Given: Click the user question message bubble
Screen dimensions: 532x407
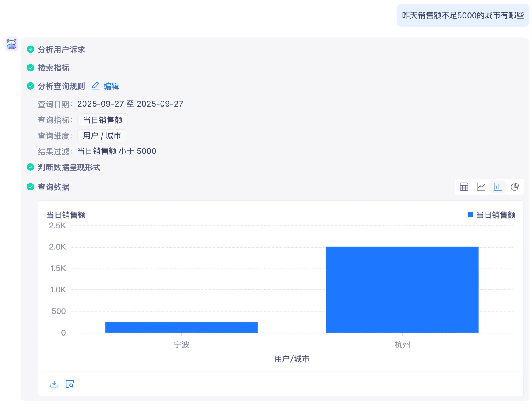Looking at the screenshot, I should [x=463, y=15].
